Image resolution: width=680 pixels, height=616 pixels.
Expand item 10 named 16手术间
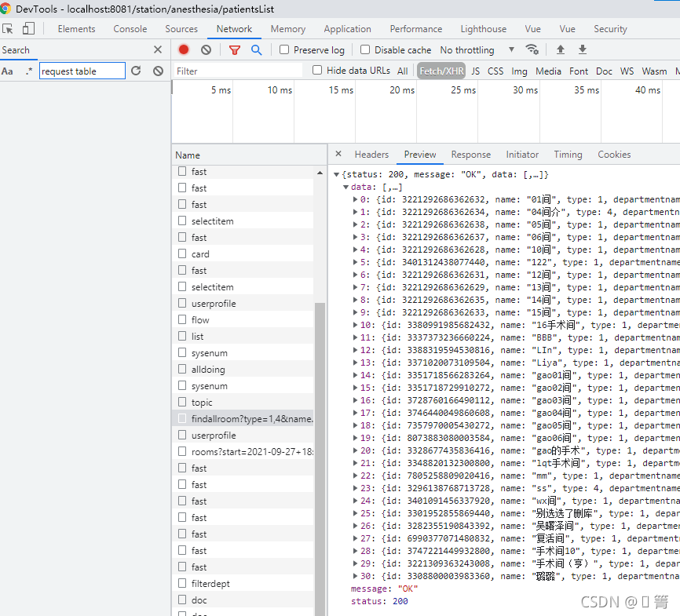tap(356, 325)
